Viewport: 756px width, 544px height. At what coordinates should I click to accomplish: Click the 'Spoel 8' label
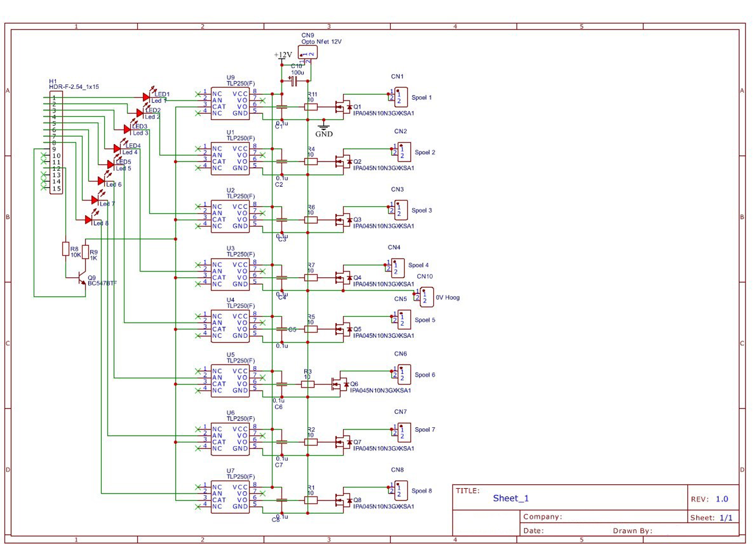pos(422,491)
